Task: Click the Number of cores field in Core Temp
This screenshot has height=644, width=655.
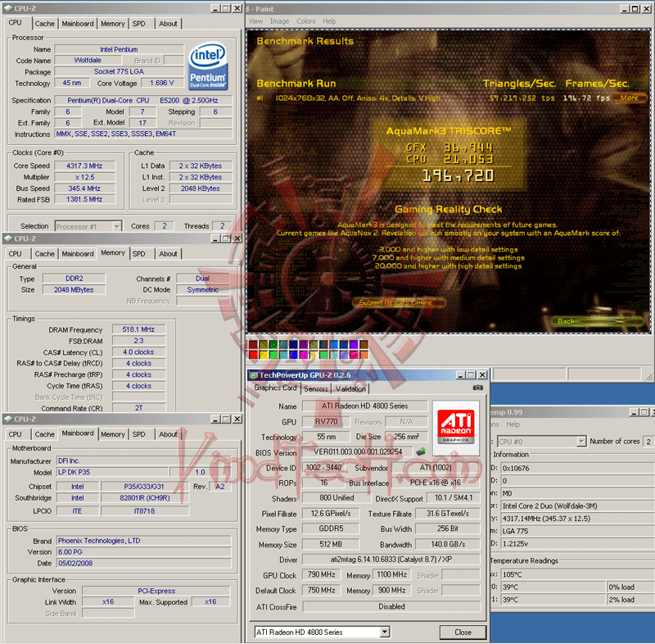Action: tap(648, 442)
